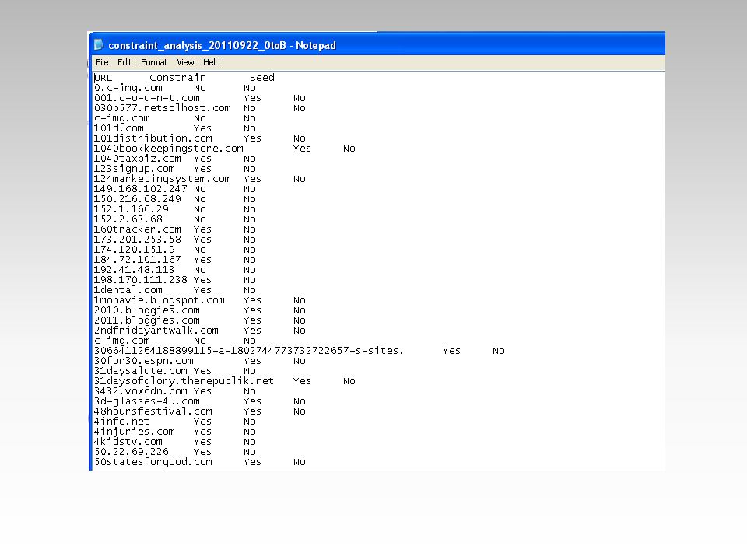Click 4injuries.com entry

pyautogui.click(x=135, y=432)
